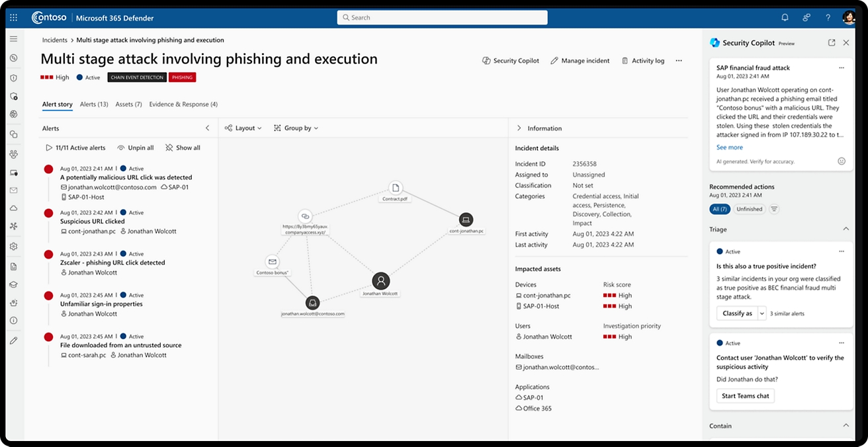Open incident more actions ellipsis
Screen dimensions: 868x447
pyautogui.click(x=679, y=61)
